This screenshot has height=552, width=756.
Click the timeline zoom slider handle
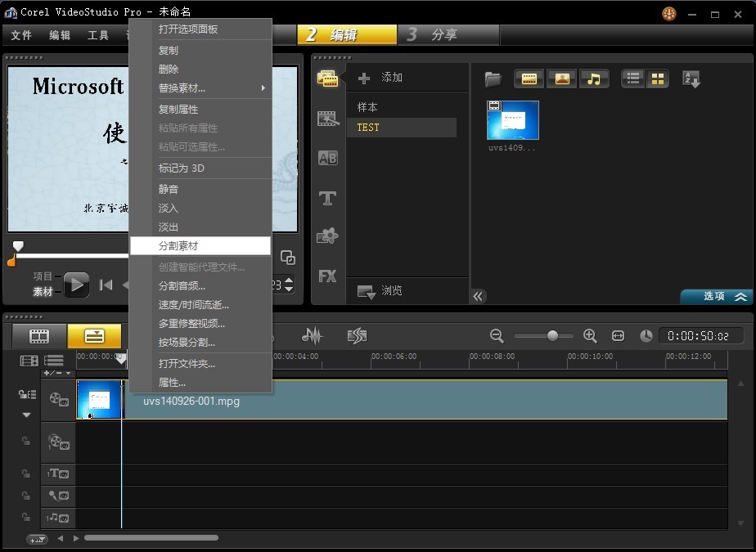[552, 335]
